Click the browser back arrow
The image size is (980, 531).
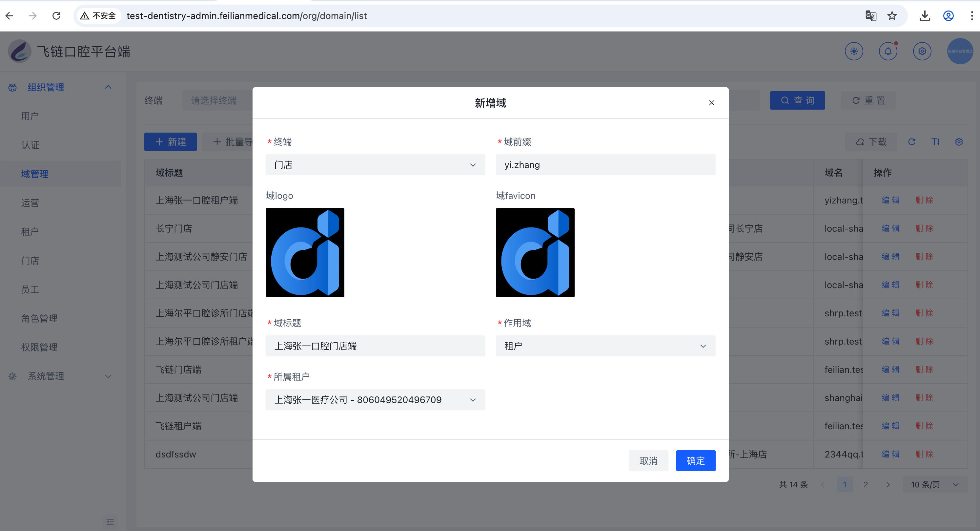tap(10, 16)
